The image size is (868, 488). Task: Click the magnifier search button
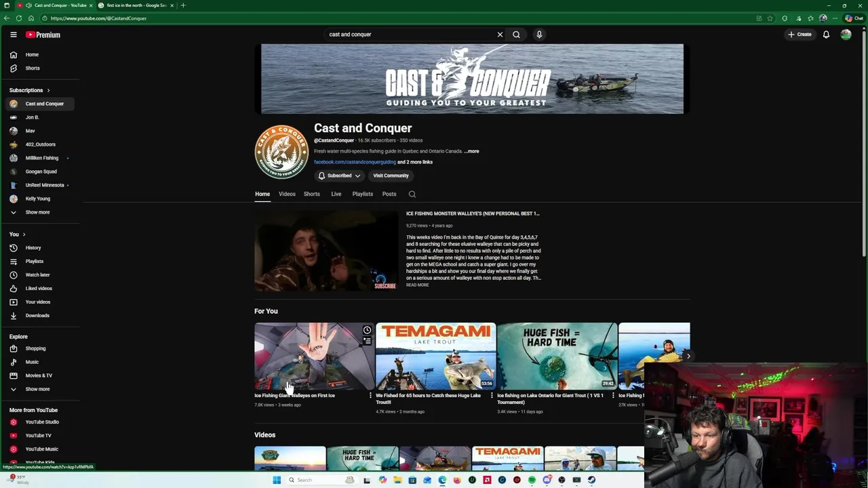click(x=516, y=35)
